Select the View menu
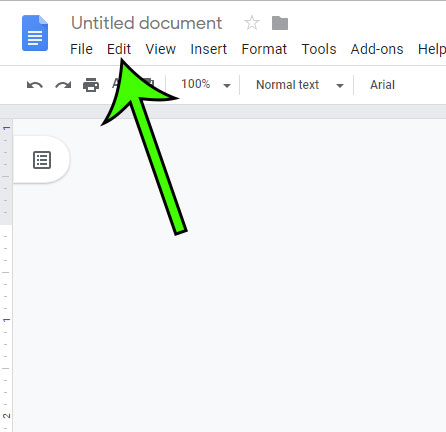Image resolution: width=446 pixels, height=432 pixels. coord(161,49)
